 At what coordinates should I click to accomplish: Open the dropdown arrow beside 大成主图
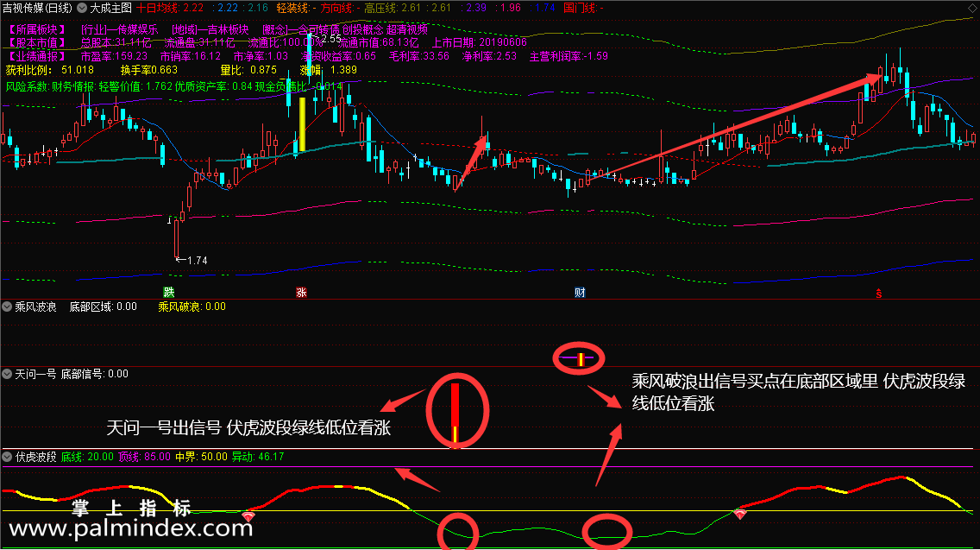[x=82, y=8]
